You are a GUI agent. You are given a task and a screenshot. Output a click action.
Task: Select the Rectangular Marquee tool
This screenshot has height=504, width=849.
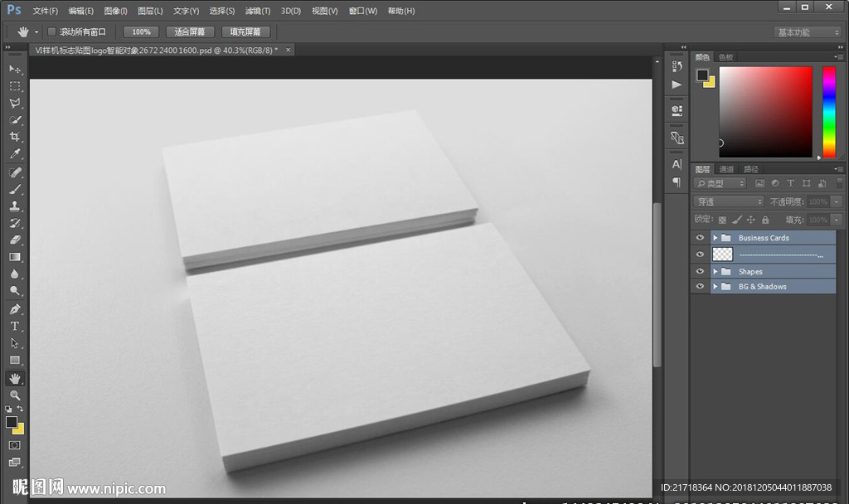pos(15,86)
